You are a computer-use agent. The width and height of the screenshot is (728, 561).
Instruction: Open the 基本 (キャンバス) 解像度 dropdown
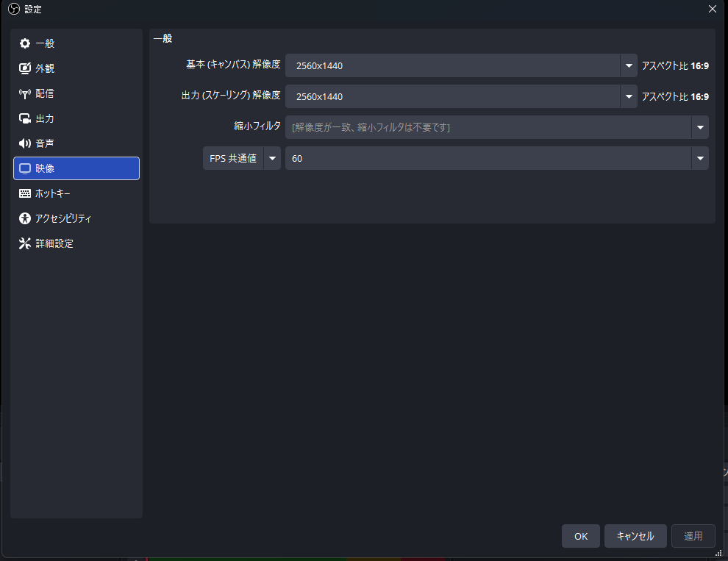coord(629,65)
